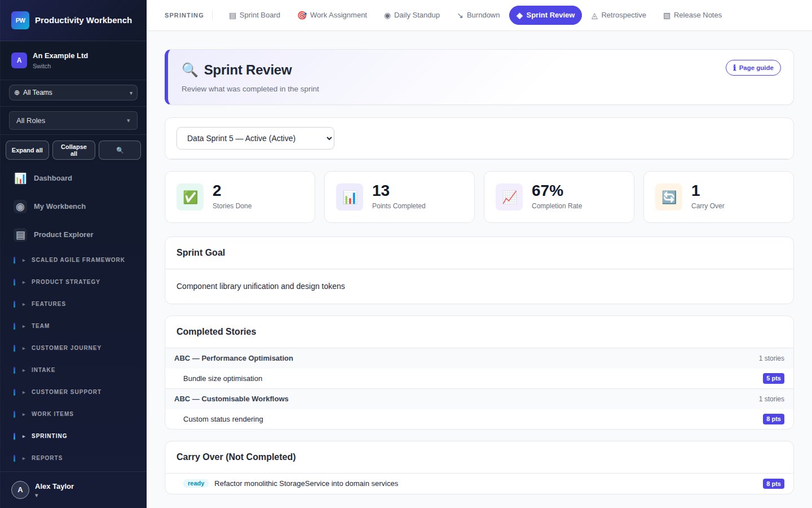Open the Burndown tab
812x508 pixels.
pos(478,15)
